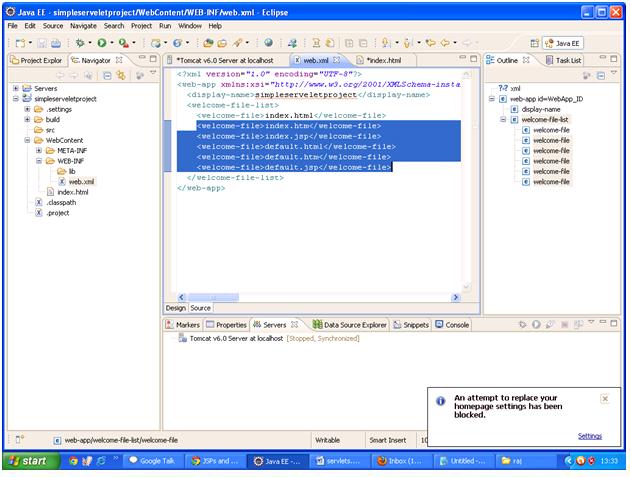The height and width of the screenshot is (477, 630).
Task: Open the Project menu
Action: (x=141, y=26)
